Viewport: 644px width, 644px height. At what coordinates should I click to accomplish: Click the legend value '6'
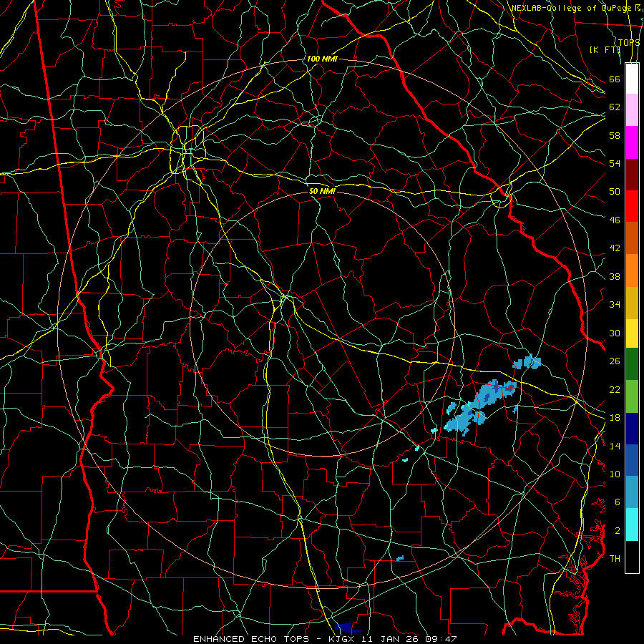(x=618, y=502)
